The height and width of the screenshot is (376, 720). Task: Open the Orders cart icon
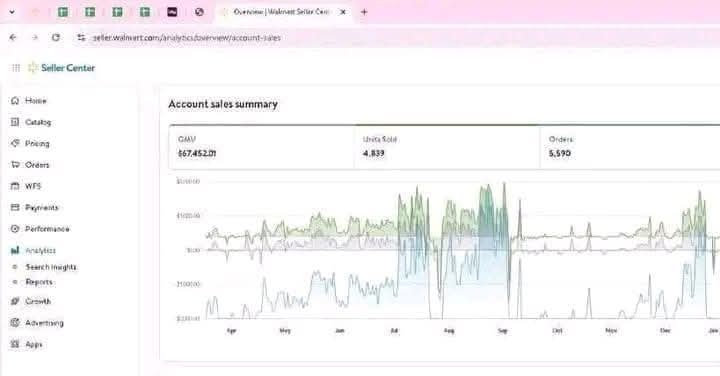point(15,164)
